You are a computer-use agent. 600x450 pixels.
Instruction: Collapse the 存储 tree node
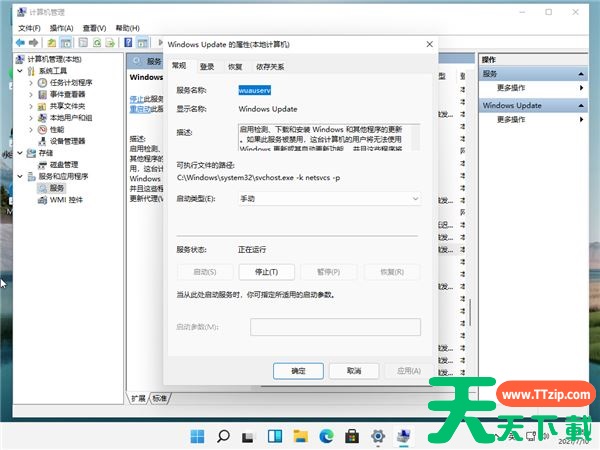click(20, 153)
